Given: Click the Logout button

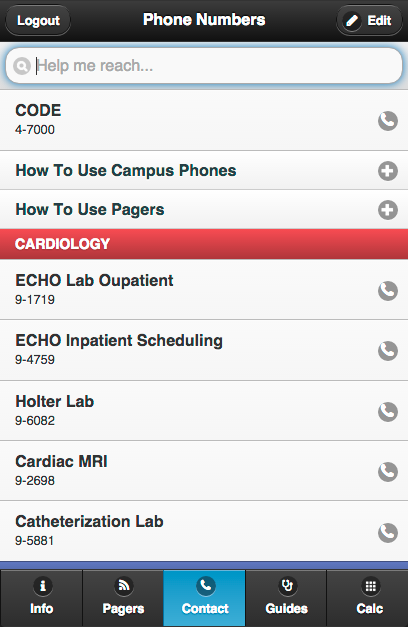Looking at the screenshot, I should [x=38, y=20].
